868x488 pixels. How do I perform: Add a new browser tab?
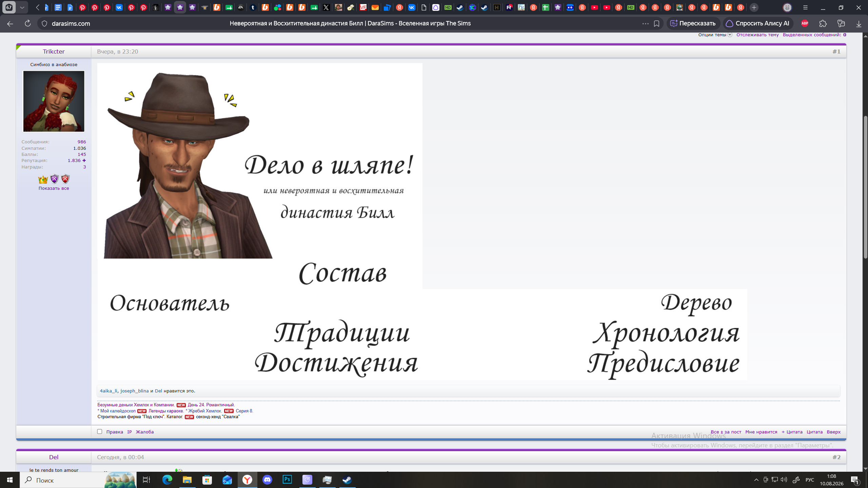(x=754, y=7)
